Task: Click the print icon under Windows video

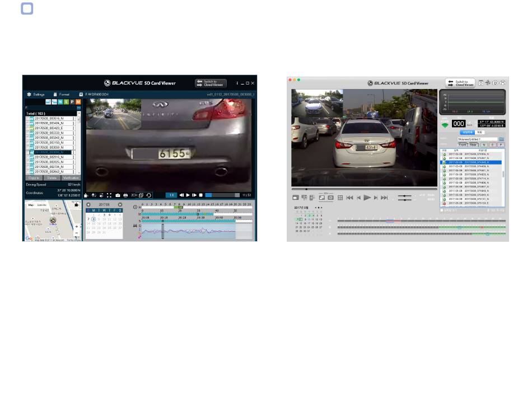Action: [125, 195]
